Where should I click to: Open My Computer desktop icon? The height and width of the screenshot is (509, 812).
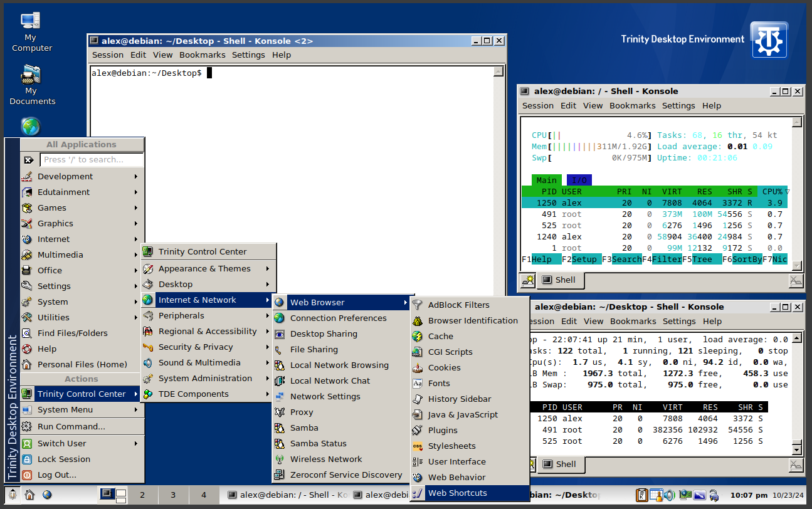[x=31, y=31]
